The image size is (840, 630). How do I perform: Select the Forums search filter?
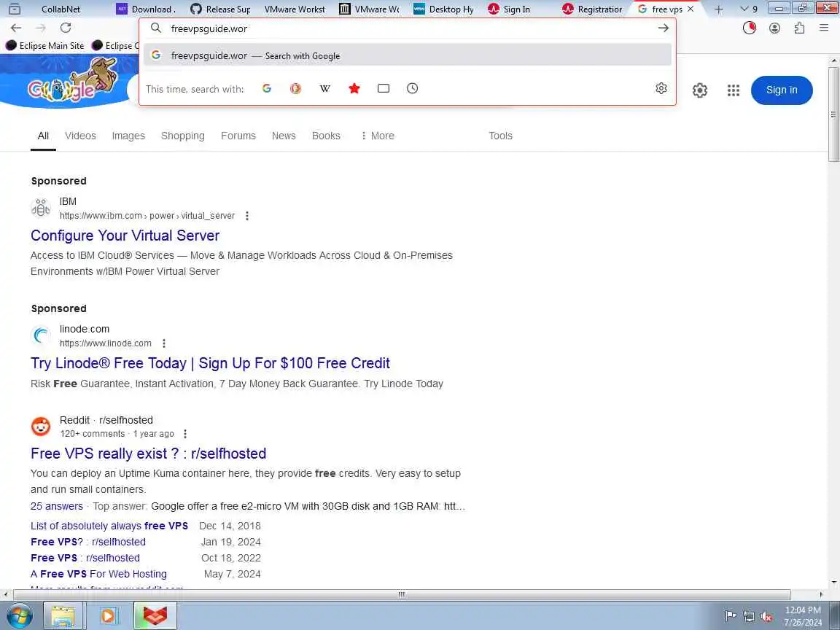(238, 136)
